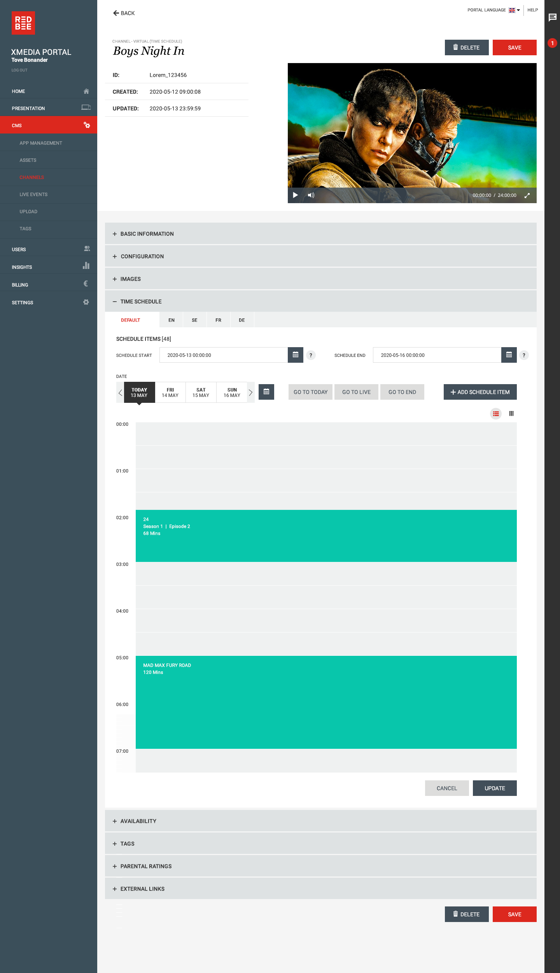
Task: Go to next dates arrow
Action: pyautogui.click(x=251, y=392)
